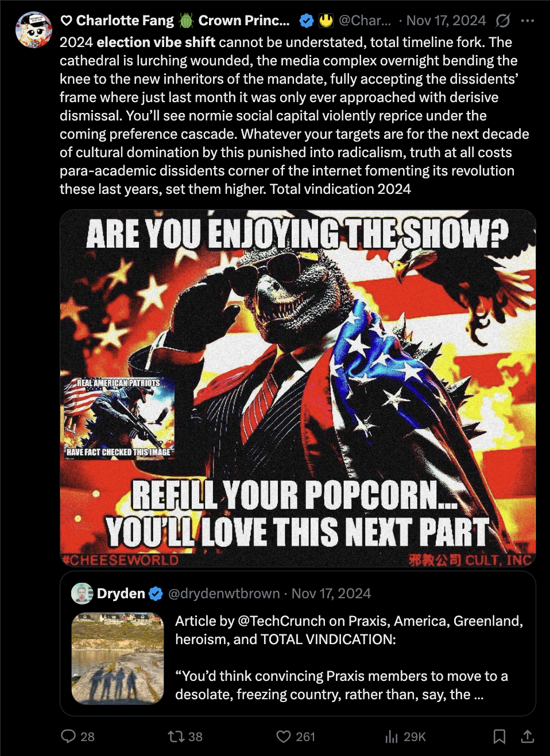This screenshot has height=756, width=550.
Task: Open Charlotte Fang's profile avatar
Action: click(34, 29)
